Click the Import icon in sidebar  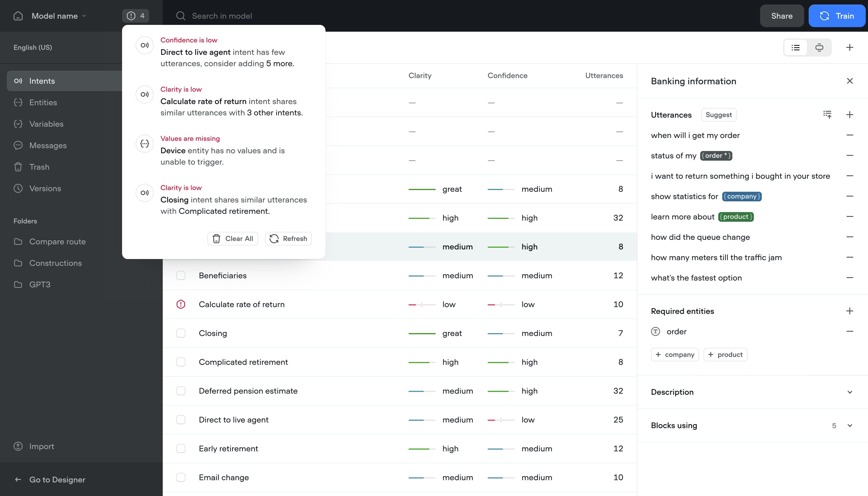pyautogui.click(x=18, y=446)
